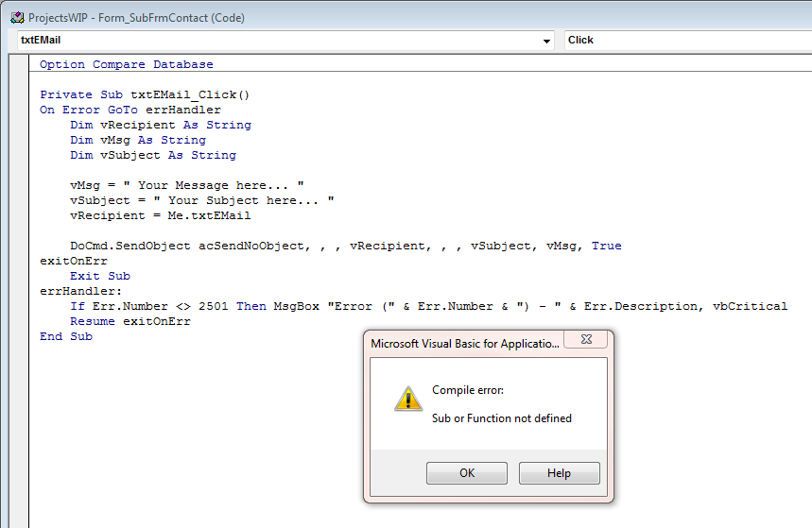Click the vMsg assignment line
This screenshot has height=528, width=812.
(x=187, y=185)
